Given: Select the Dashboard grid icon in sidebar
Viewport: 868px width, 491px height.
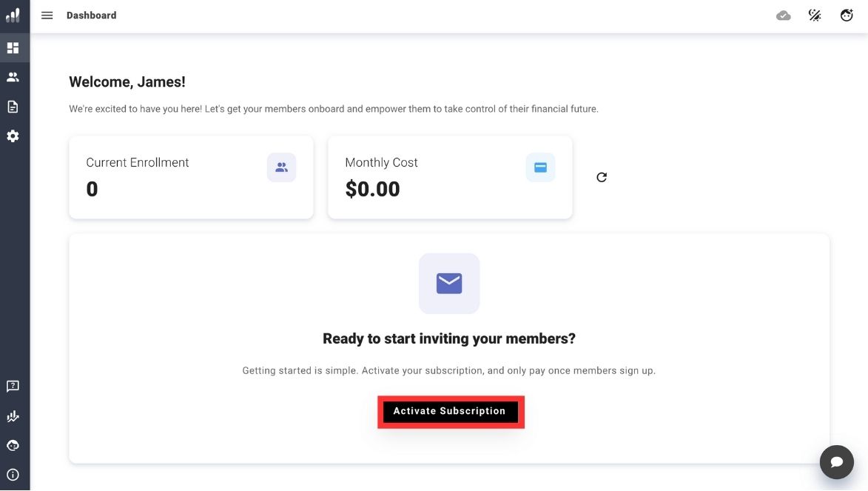Looking at the screenshot, I should point(13,47).
